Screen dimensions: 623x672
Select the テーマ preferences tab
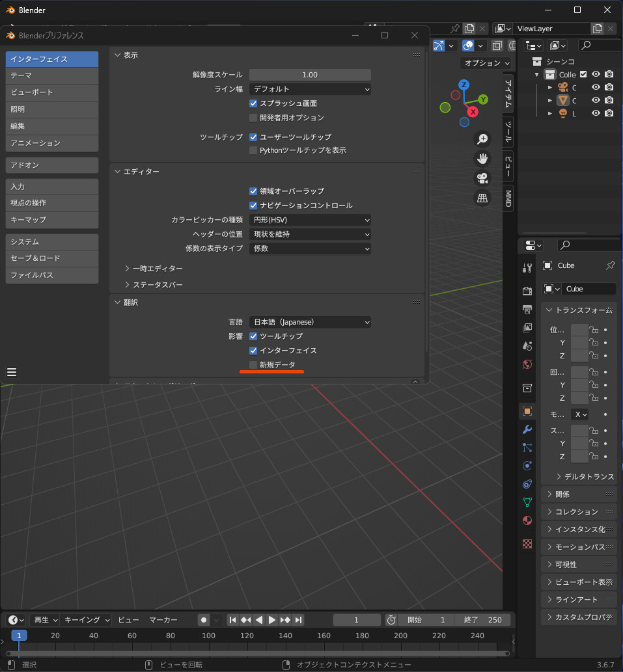tap(51, 75)
